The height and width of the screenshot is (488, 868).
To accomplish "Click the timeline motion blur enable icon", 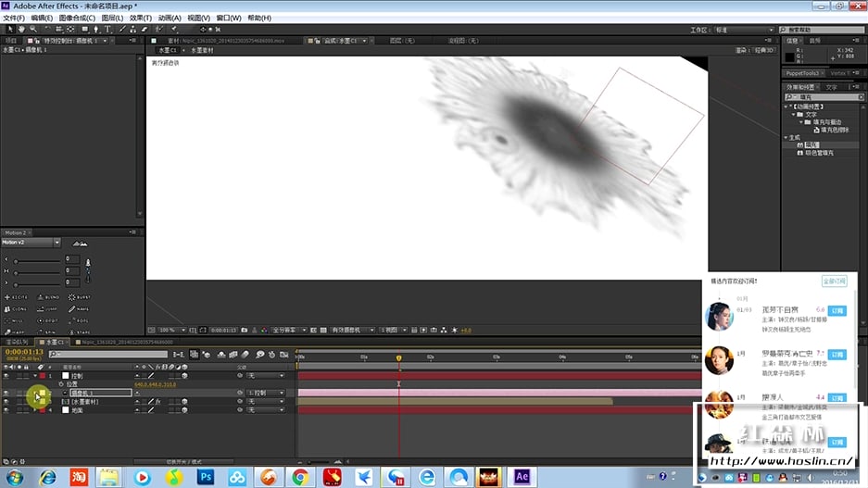I will 245,355.
